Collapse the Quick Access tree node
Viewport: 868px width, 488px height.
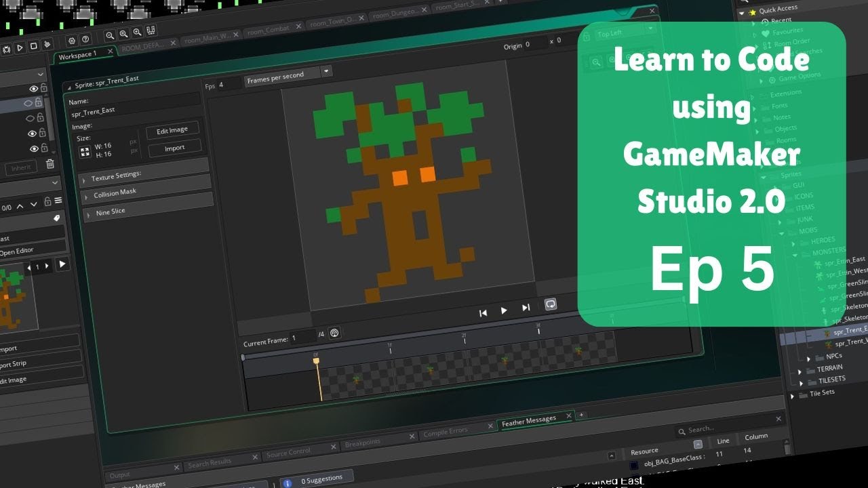743,14
